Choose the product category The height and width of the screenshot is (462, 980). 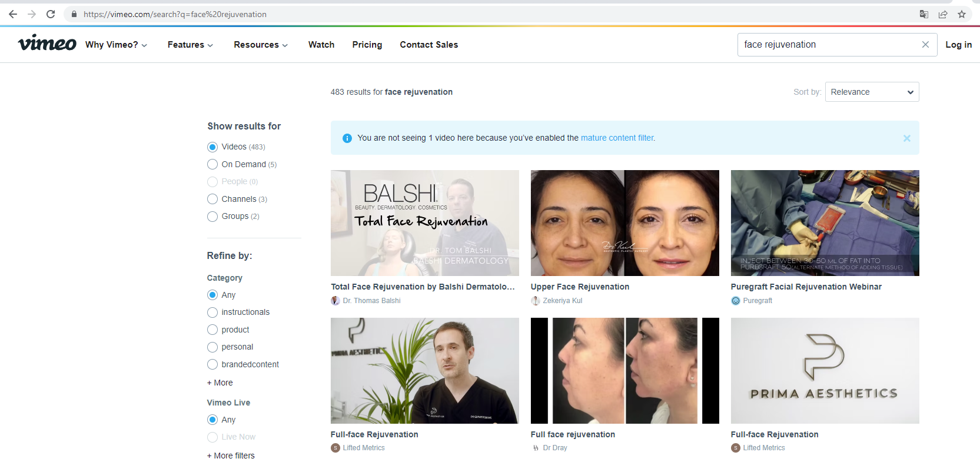click(212, 330)
